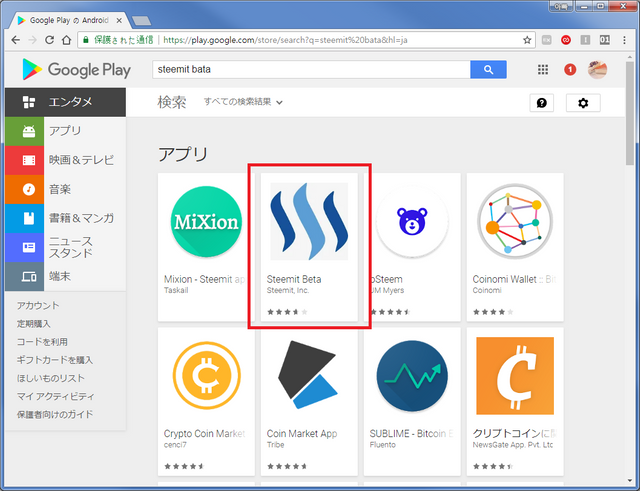Open the account profile avatar
The height and width of the screenshot is (491, 640).
coord(597,70)
